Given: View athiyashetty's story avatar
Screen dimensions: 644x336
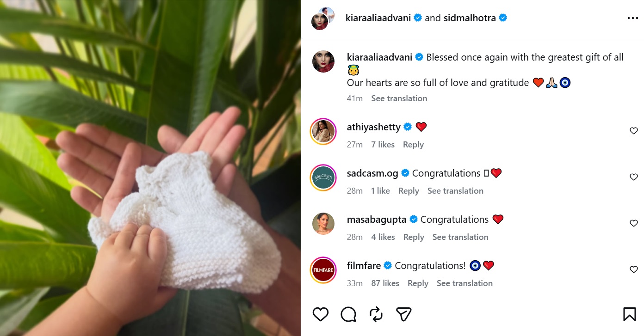Looking at the screenshot, I should (323, 131).
